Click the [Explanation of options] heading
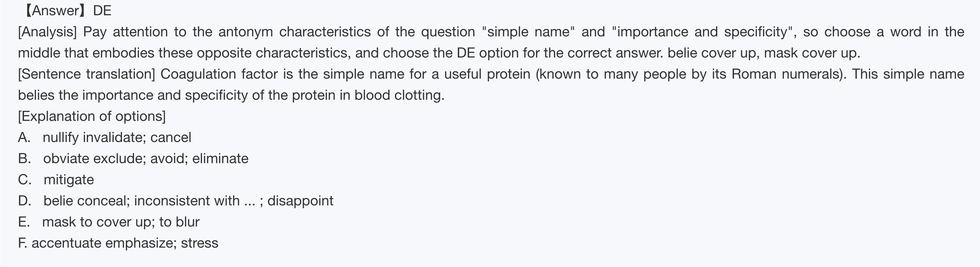This screenshot has width=980, height=267. click(92, 116)
